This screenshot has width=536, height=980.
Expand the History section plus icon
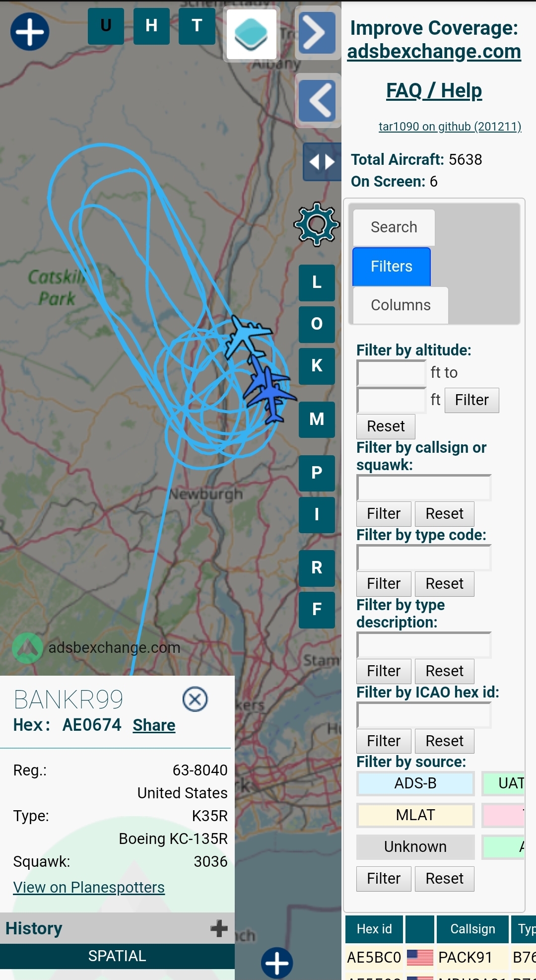click(219, 928)
